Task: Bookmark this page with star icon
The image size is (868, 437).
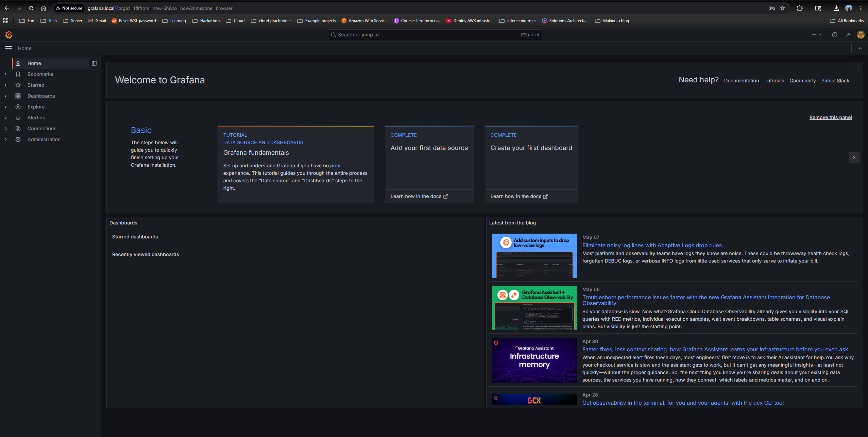Action: [783, 8]
